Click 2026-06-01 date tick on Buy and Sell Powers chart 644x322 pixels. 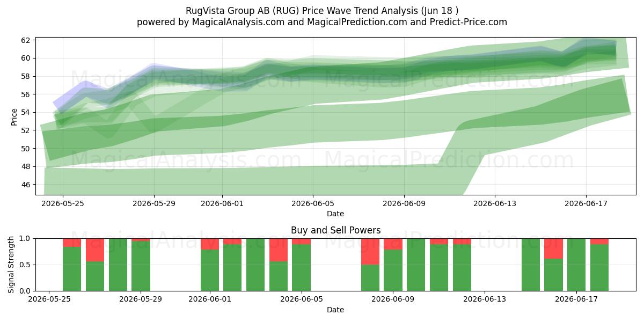point(209,299)
